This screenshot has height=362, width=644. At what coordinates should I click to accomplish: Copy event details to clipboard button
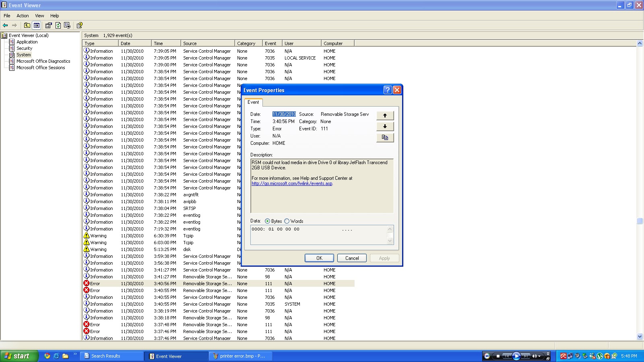coord(385,138)
